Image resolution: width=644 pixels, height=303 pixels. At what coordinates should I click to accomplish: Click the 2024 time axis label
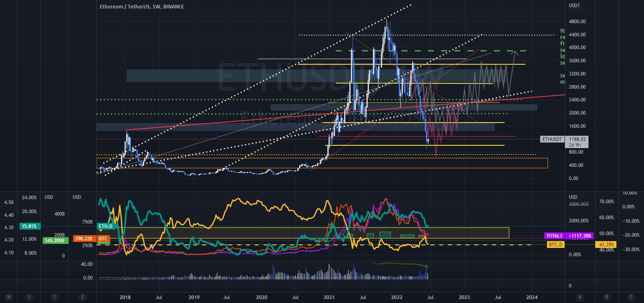coord(532,297)
